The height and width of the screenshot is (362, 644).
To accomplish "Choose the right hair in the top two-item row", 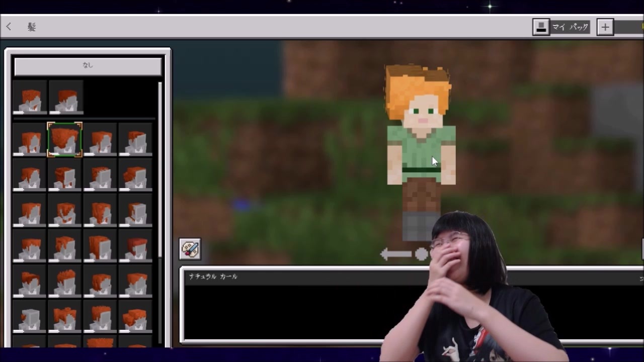I will click(66, 98).
